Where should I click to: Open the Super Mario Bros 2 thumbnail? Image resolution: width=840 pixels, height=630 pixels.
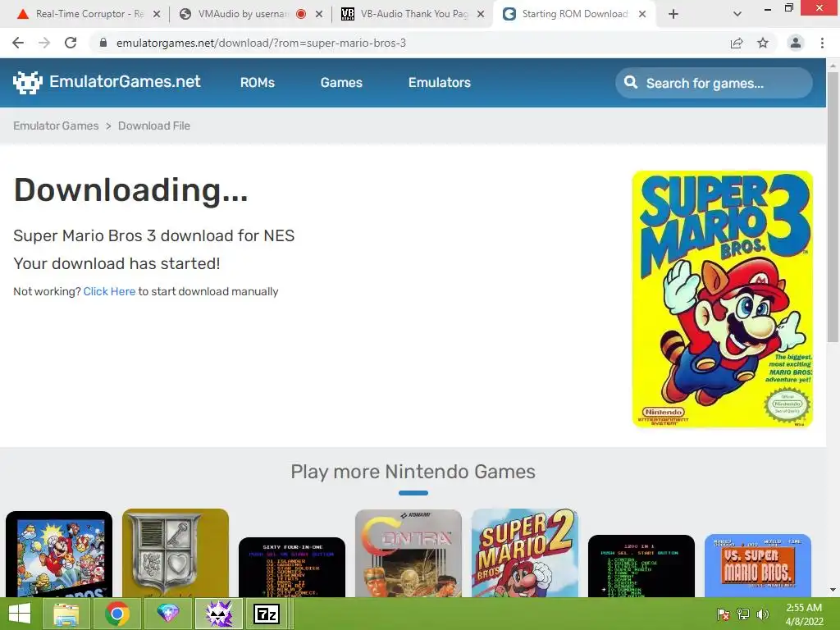click(x=524, y=553)
